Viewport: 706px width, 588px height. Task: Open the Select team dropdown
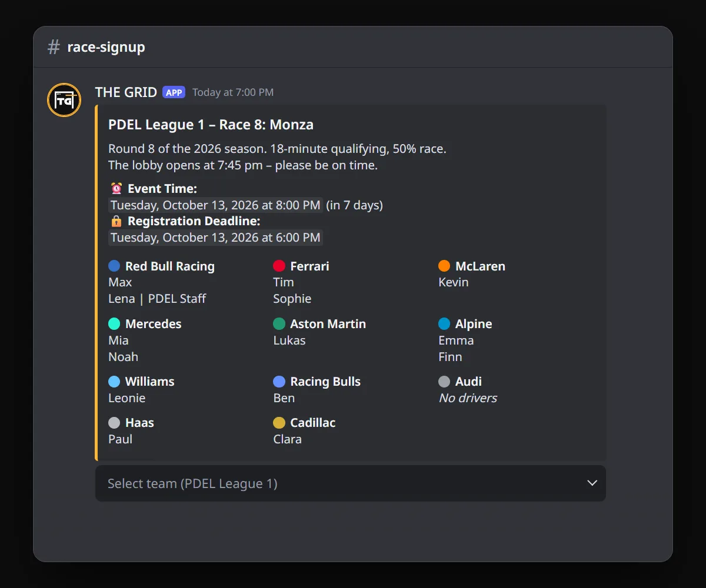tap(351, 483)
